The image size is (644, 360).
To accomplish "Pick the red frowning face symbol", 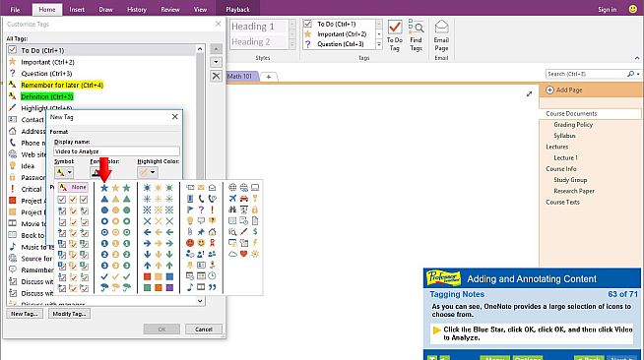I will coord(190,243).
